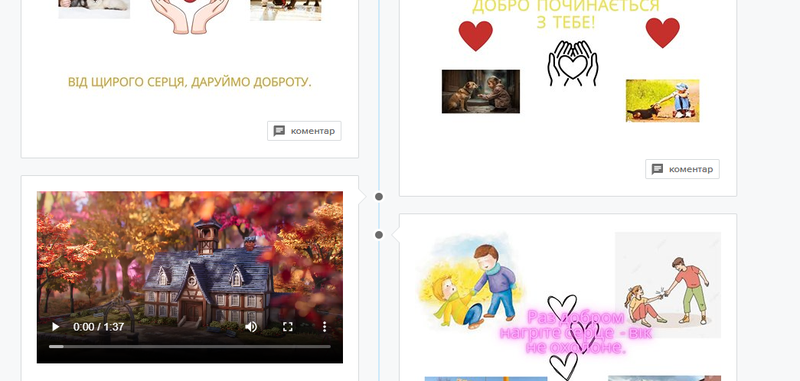Open video more options three-dot menu
800x381 pixels.
tap(324, 326)
